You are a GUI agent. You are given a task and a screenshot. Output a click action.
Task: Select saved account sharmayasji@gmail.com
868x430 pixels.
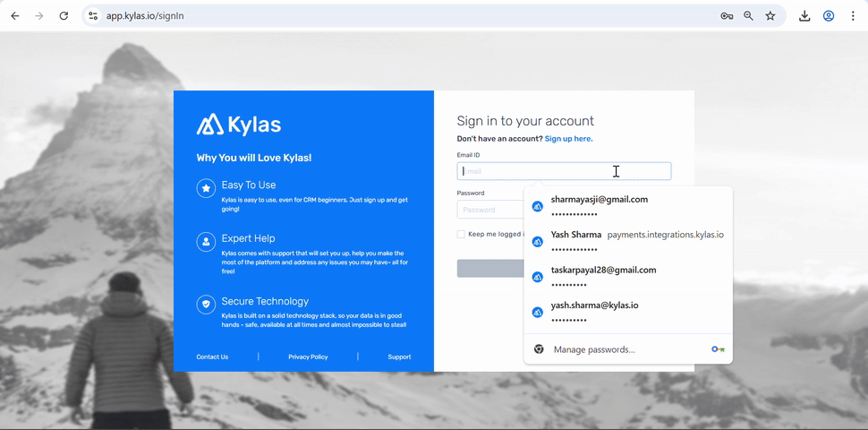628,206
